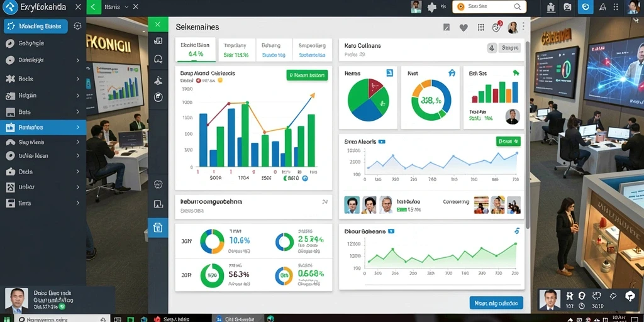Click the settings gear next to Marketing button
Viewport: 644px width, 322px height.
click(x=77, y=26)
